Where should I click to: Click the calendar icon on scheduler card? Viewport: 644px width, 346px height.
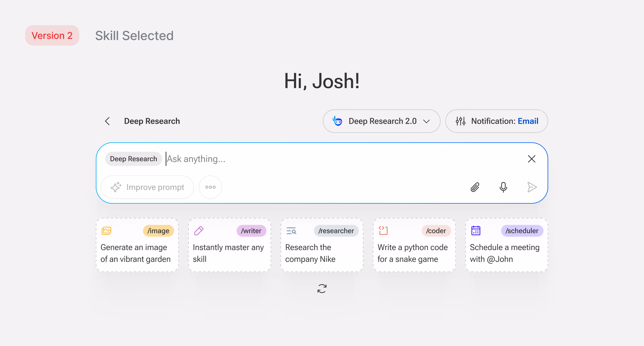[476, 231]
